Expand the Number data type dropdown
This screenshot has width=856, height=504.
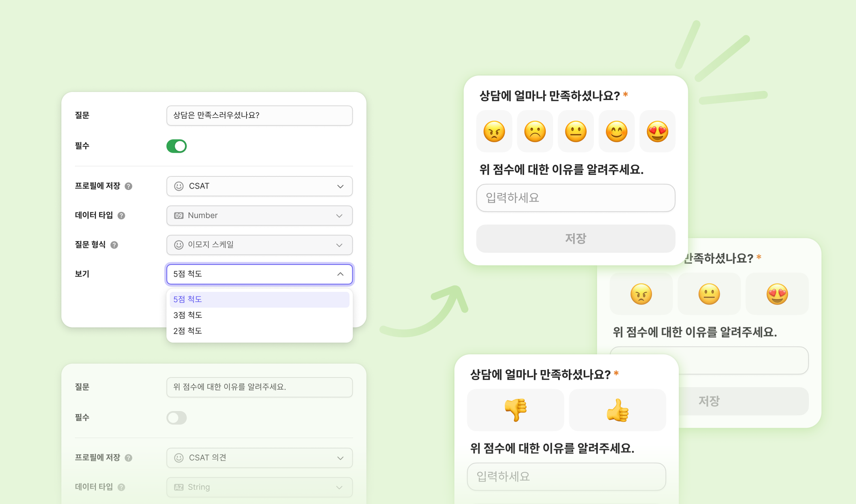click(259, 216)
